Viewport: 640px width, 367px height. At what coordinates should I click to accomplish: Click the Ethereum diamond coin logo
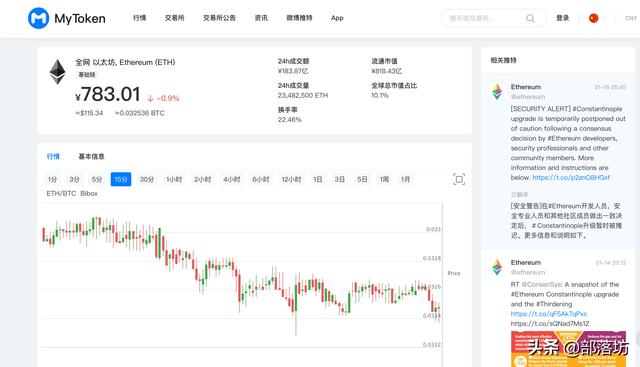click(58, 72)
